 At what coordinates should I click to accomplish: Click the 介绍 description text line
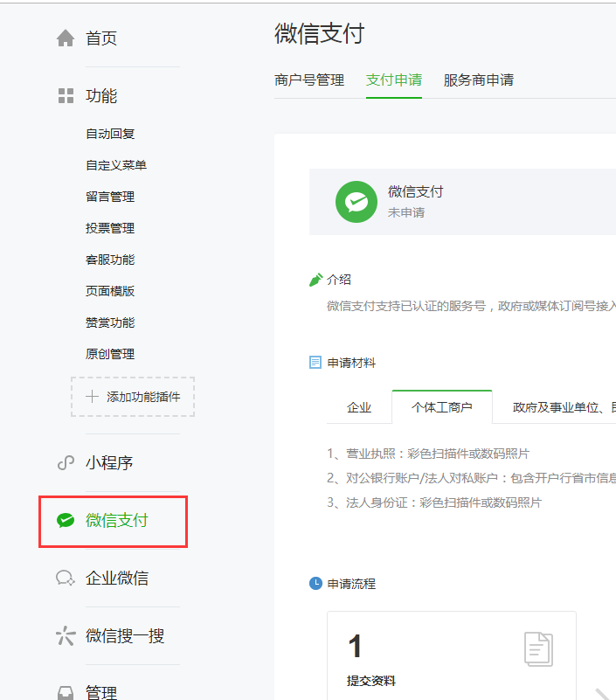(x=471, y=306)
